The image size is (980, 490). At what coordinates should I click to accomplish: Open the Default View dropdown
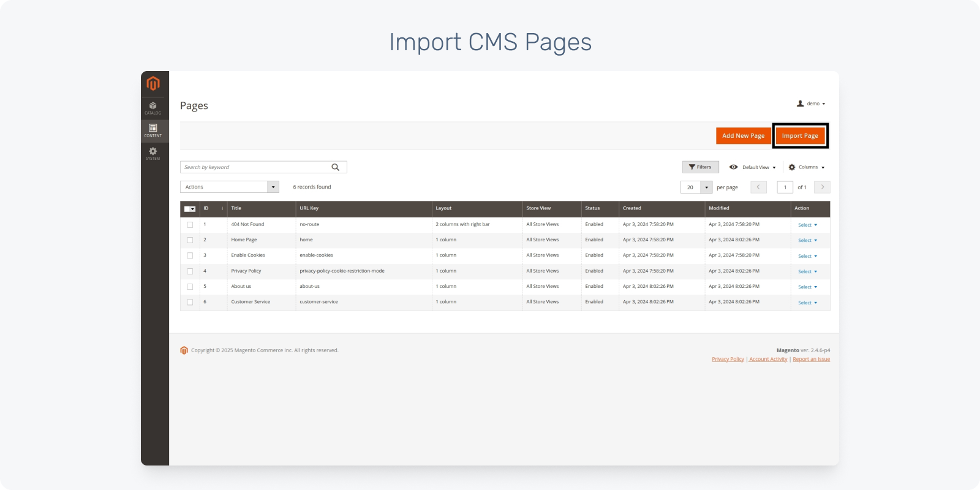pos(753,167)
